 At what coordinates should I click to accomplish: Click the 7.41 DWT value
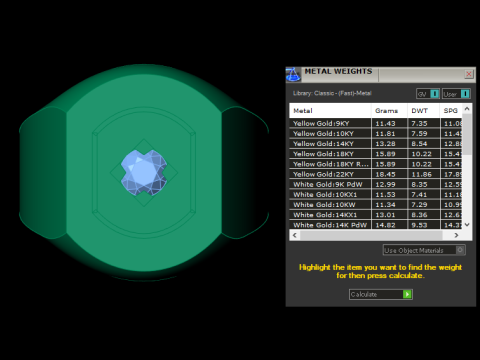(x=419, y=195)
